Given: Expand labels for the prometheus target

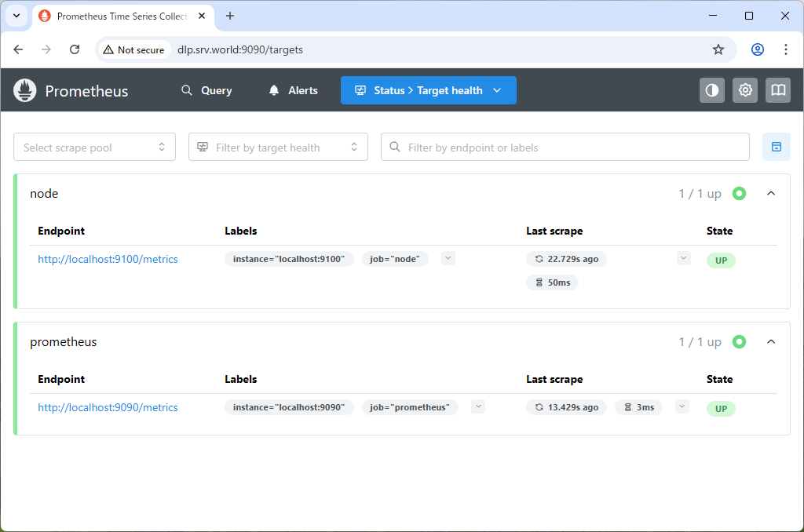Looking at the screenshot, I should click(x=478, y=407).
